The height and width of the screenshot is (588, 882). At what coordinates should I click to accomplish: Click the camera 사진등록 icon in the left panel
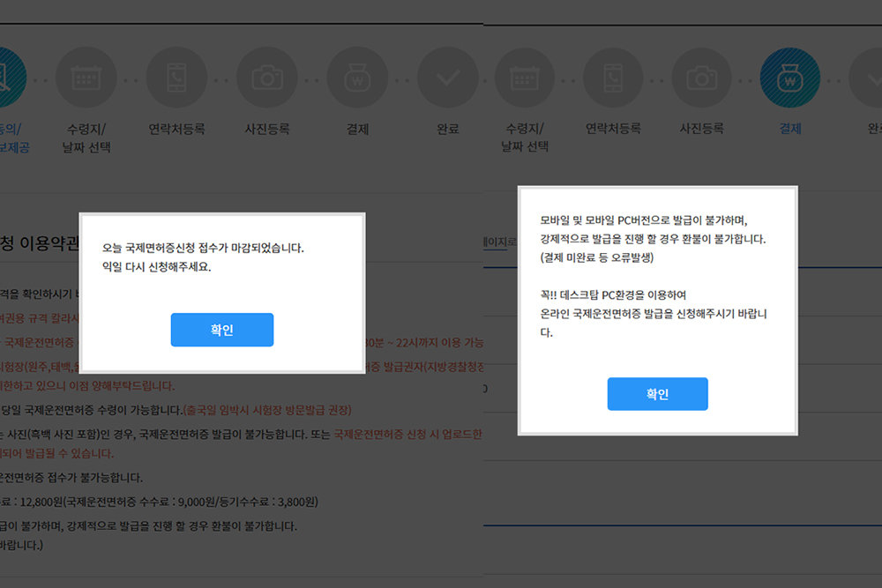coord(267,78)
